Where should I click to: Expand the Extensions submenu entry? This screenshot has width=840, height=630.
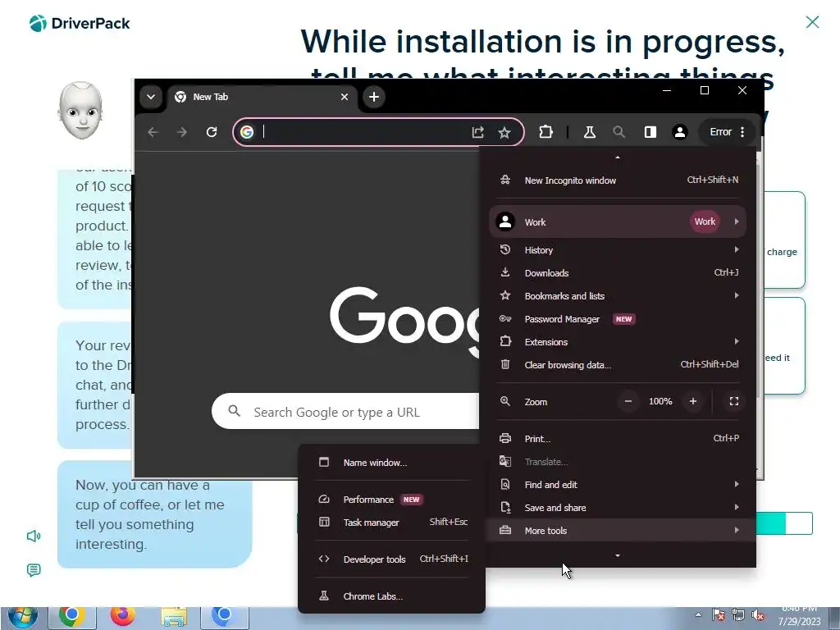pyautogui.click(x=618, y=342)
